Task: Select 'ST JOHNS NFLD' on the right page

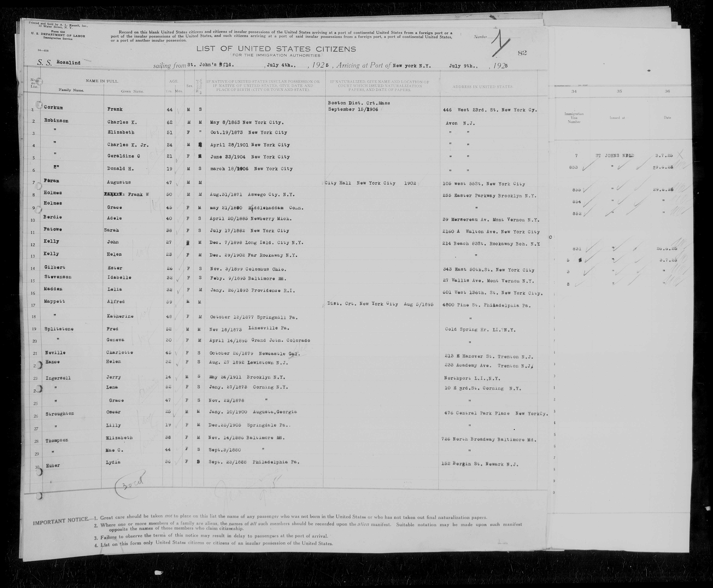Action: (615, 155)
